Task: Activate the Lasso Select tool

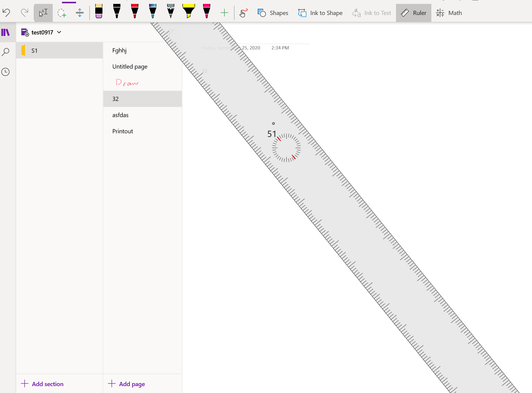Action: 62,13
